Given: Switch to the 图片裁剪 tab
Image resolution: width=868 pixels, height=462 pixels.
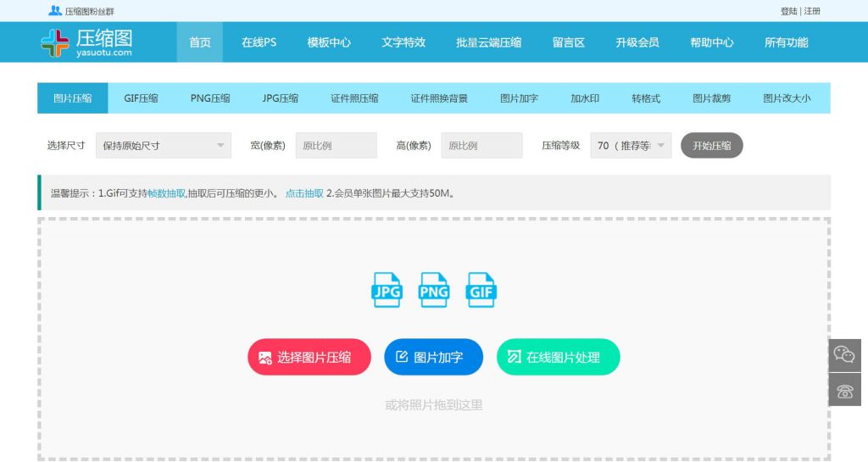Looking at the screenshot, I should [x=711, y=98].
